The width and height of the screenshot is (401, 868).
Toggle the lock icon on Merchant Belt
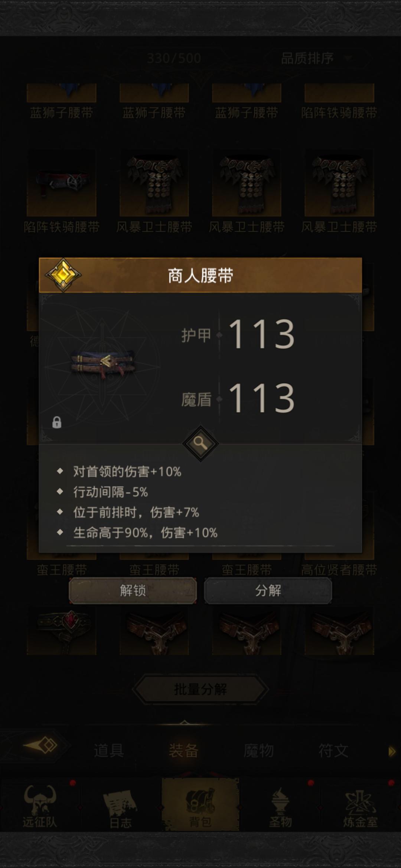[57, 422]
